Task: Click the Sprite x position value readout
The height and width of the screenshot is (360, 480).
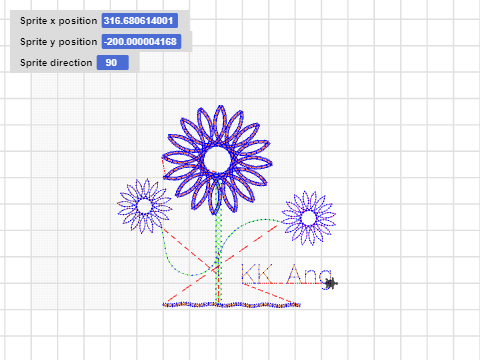Action: point(140,21)
